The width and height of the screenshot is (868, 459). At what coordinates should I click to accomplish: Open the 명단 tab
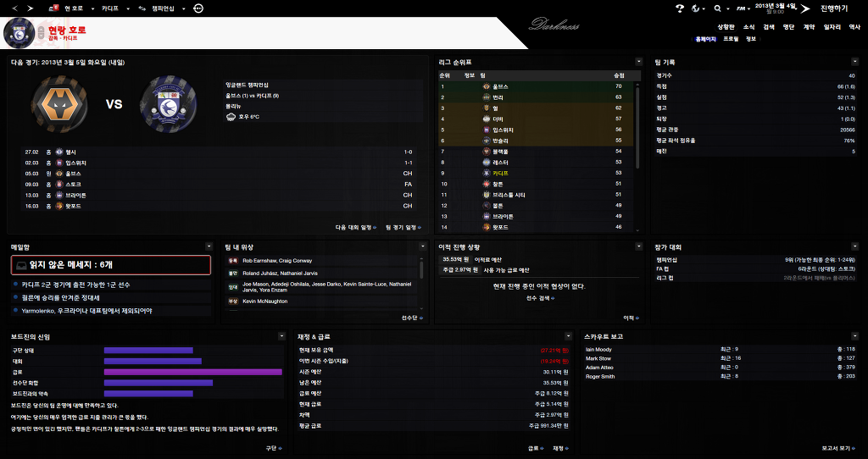pyautogui.click(x=788, y=26)
